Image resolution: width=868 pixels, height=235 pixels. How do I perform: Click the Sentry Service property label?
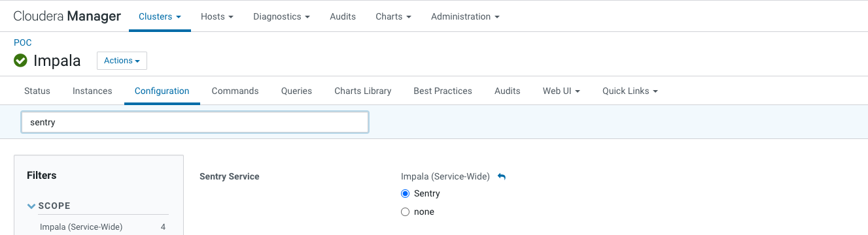[x=230, y=176]
